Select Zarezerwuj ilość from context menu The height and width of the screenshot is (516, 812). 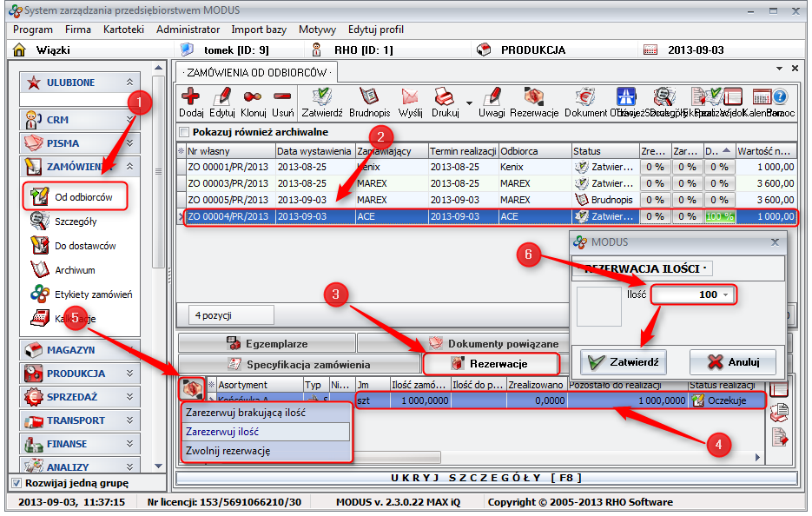pos(222,432)
